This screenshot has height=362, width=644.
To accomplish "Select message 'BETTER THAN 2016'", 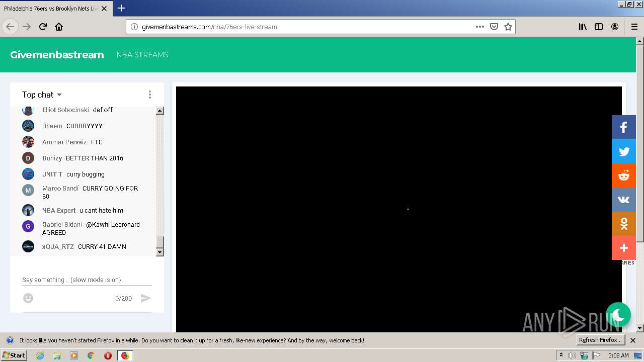I will [95, 158].
